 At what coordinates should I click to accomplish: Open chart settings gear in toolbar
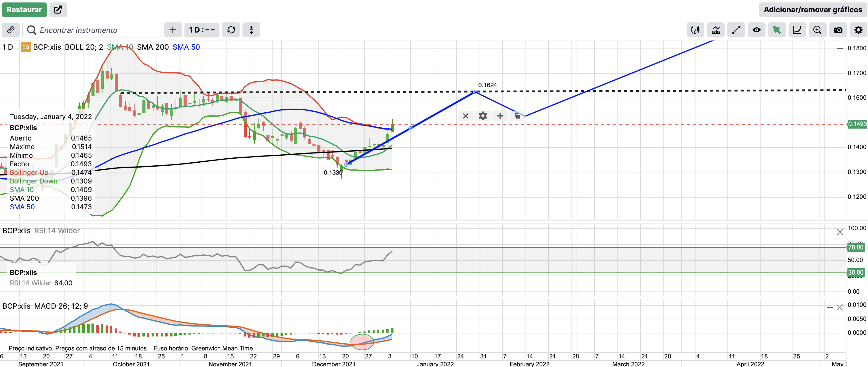click(x=858, y=30)
